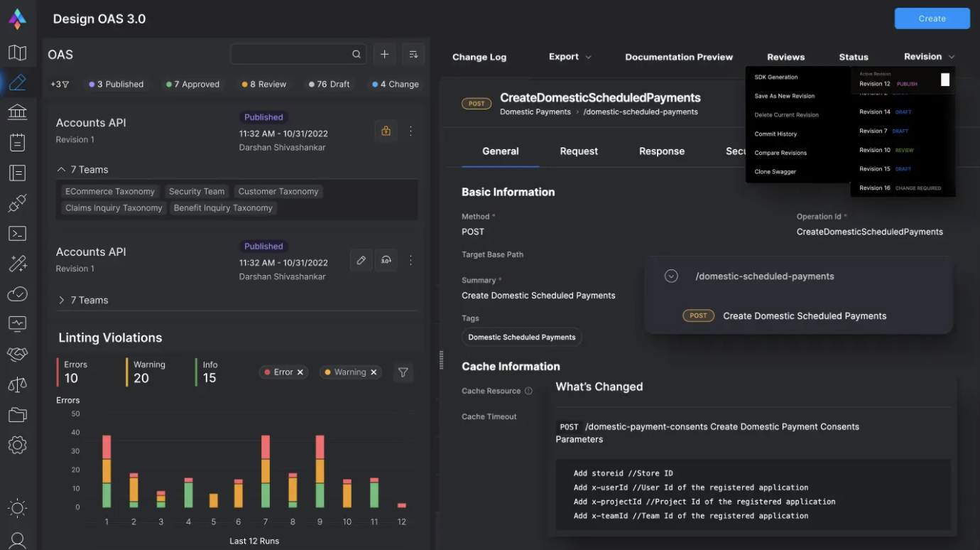Click the panel splitter drag handle
This screenshot has width=980, height=550.
(x=441, y=360)
